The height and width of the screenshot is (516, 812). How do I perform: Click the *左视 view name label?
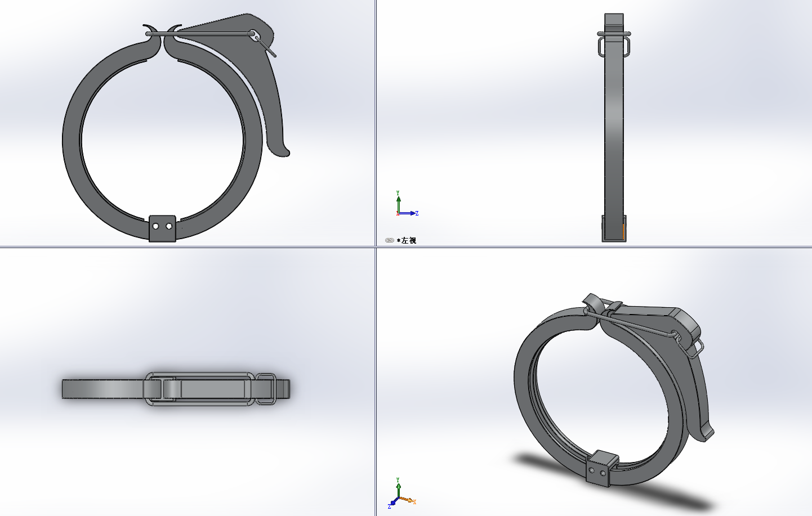coord(407,240)
